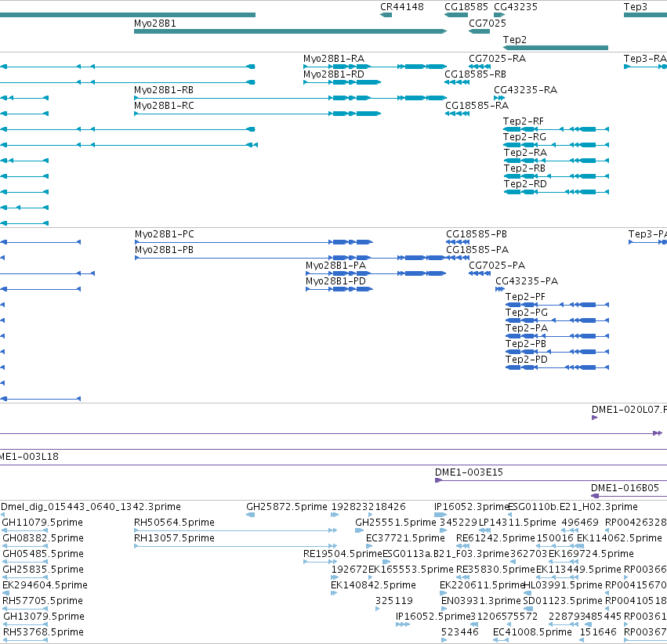Viewport: 667px width, 644px height.
Task: Click transcript CG18585-RB
Action: (x=457, y=82)
